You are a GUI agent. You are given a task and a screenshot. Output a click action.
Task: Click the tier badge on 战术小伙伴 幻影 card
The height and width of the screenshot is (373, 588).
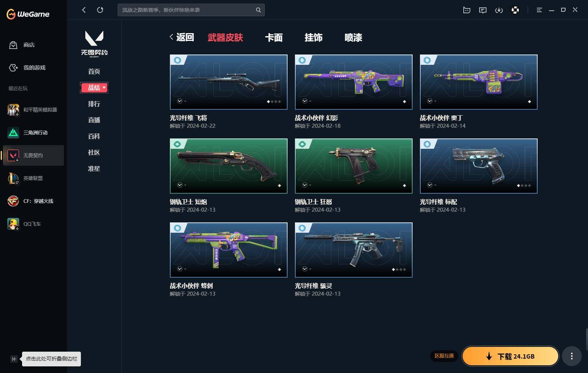click(303, 60)
